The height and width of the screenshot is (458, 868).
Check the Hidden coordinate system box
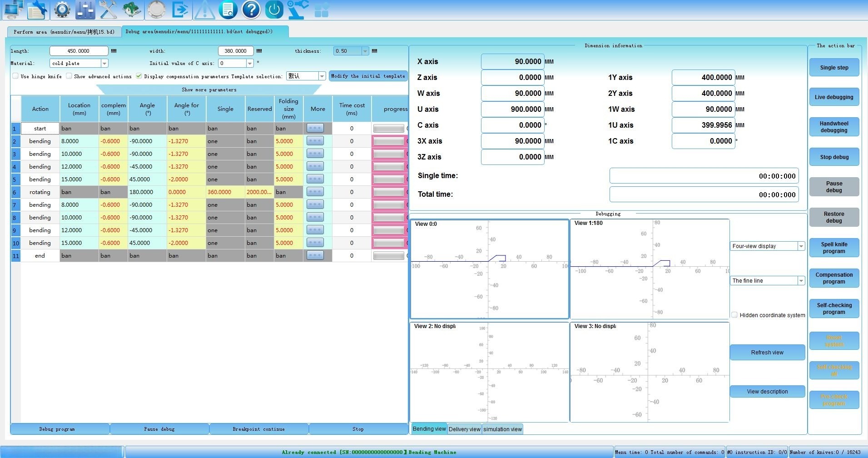tap(734, 315)
